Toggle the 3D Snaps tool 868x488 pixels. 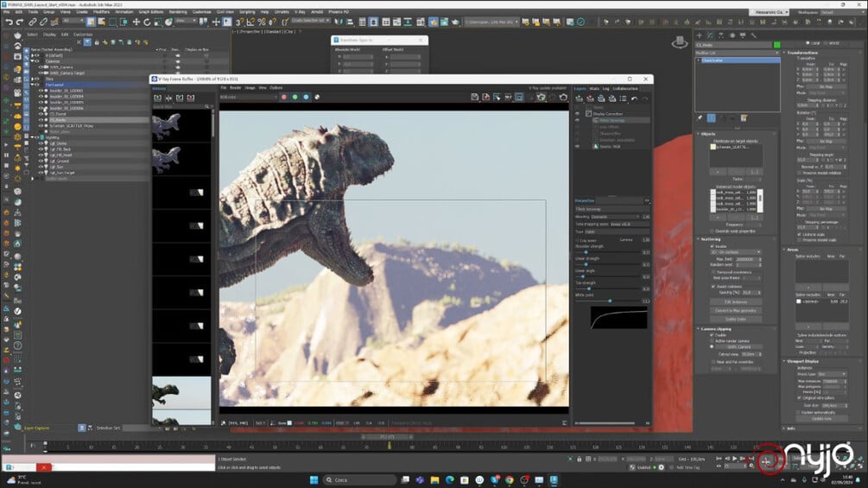[x=239, y=22]
